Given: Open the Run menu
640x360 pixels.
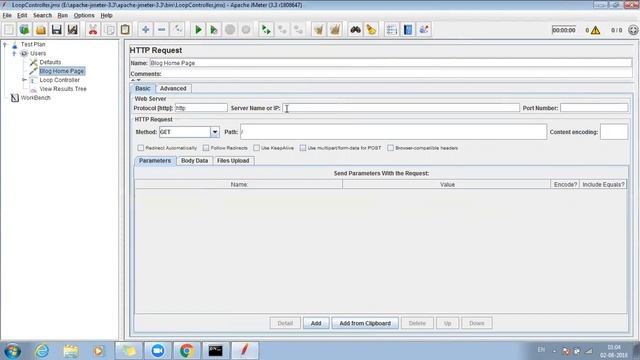Looking at the screenshot, I should tap(62, 15).
